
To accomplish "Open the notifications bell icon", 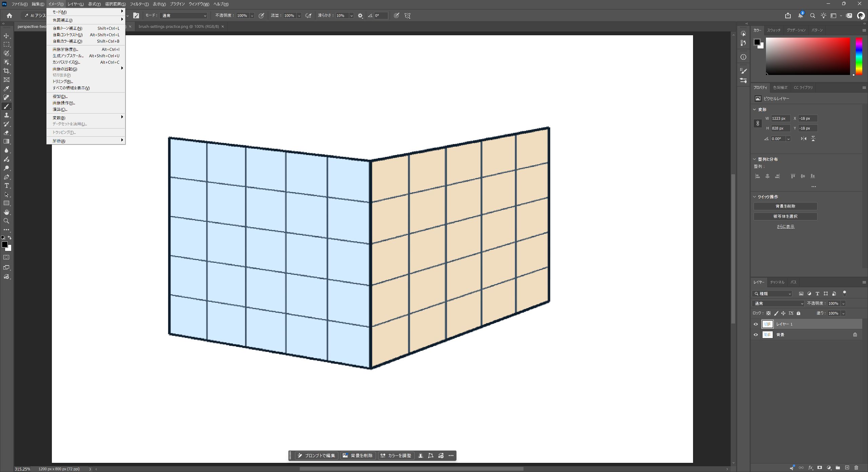I will pos(800,16).
